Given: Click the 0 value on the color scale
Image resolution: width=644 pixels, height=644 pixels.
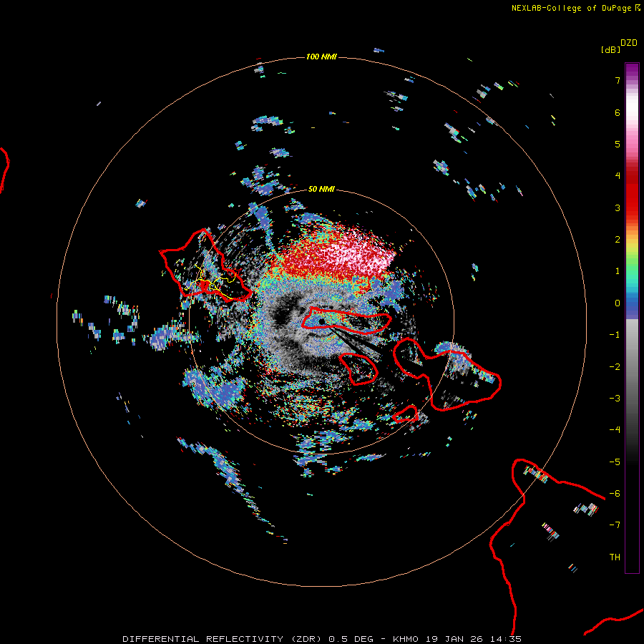Looking at the screenshot, I should pyautogui.click(x=618, y=303).
